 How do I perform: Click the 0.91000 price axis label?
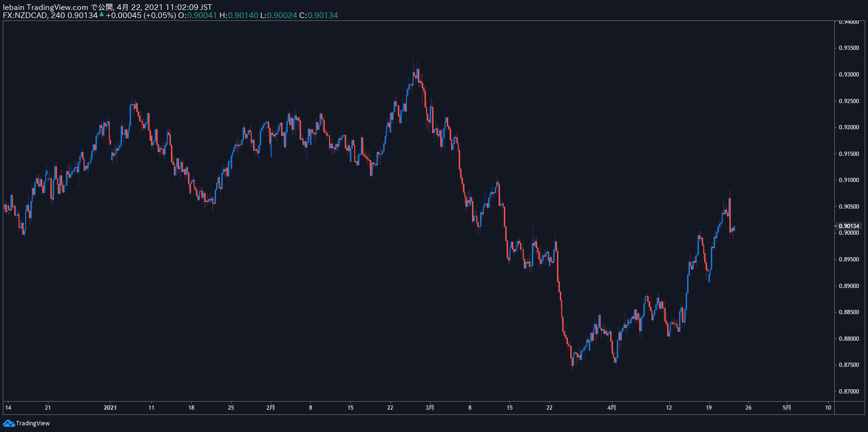click(849, 180)
